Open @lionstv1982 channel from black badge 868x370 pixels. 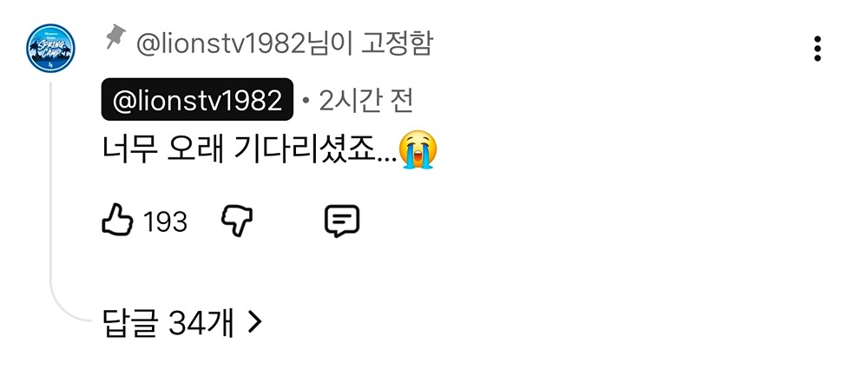197,100
